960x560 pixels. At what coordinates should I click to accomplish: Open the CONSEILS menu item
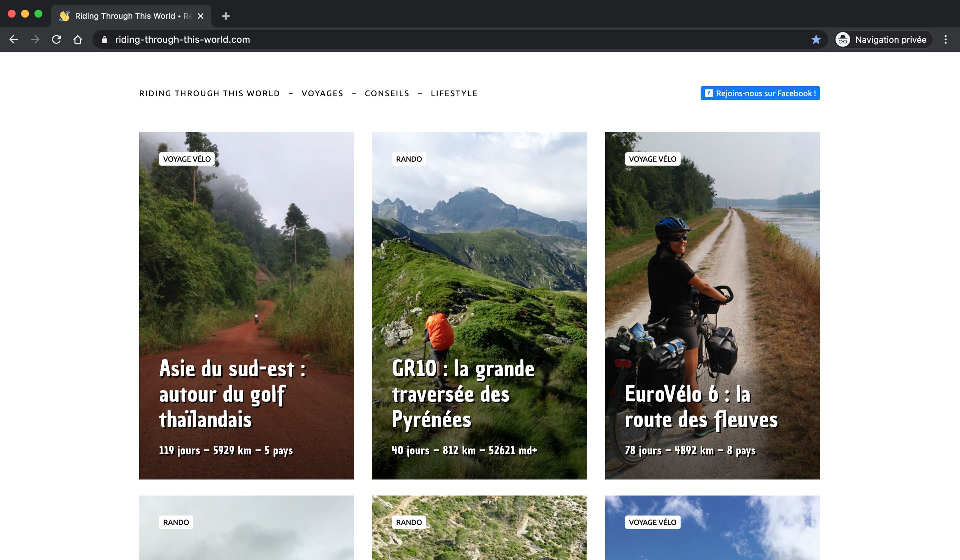pyautogui.click(x=387, y=93)
